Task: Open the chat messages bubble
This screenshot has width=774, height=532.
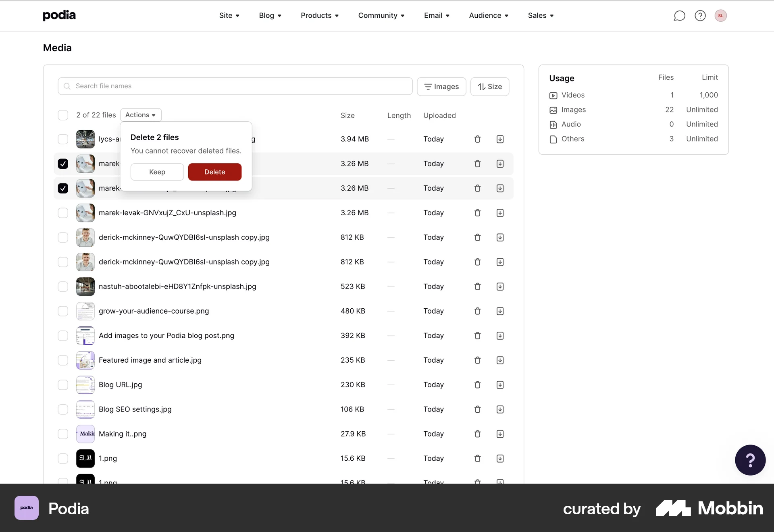Action: 680,15
